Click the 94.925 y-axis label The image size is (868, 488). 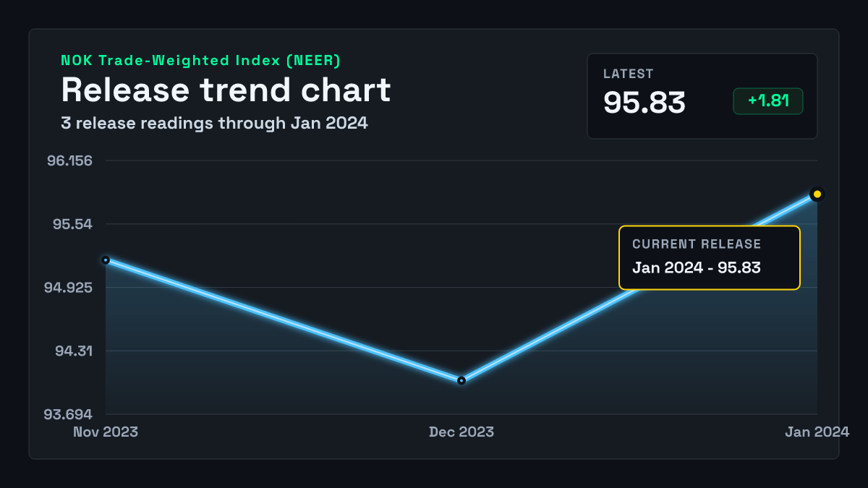[69, 288]
